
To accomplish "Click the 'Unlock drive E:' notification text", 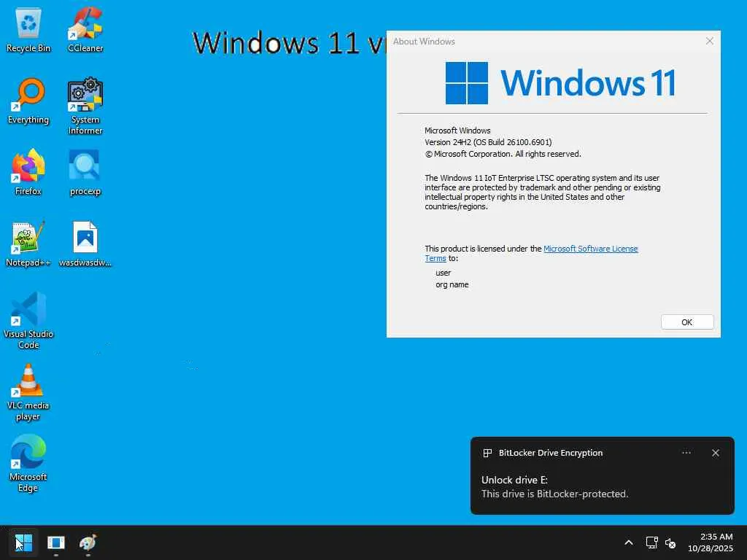I will tap(514, 480).
